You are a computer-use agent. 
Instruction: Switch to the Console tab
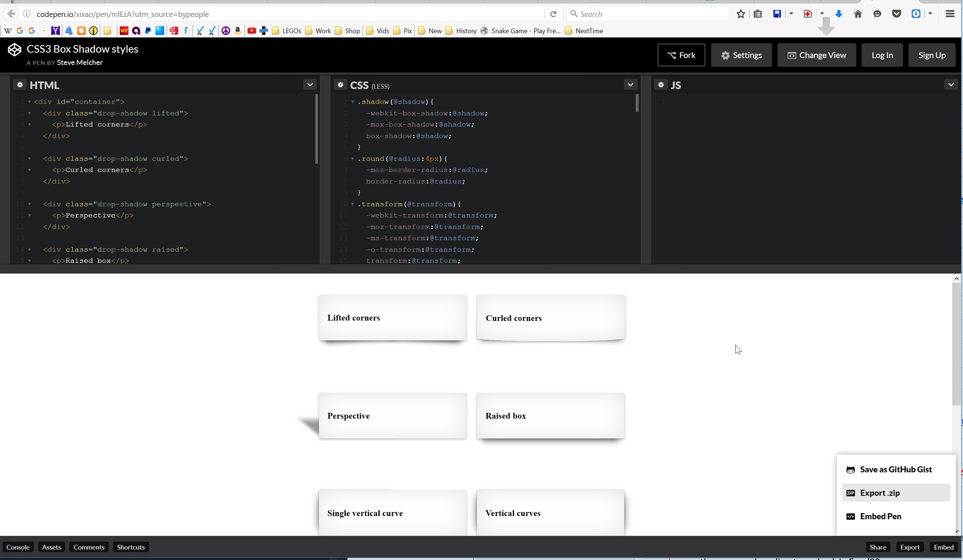[18, 547]
